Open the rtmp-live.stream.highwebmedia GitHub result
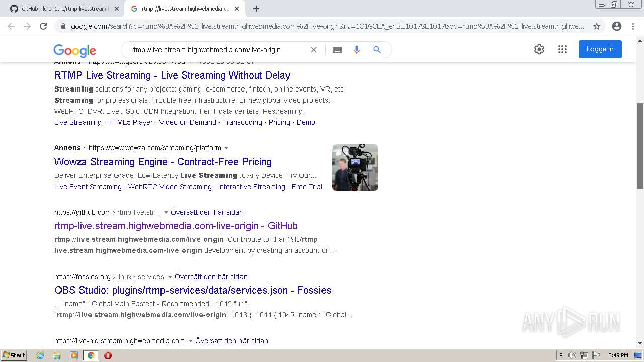644x362 pixels. coord(176,226)
